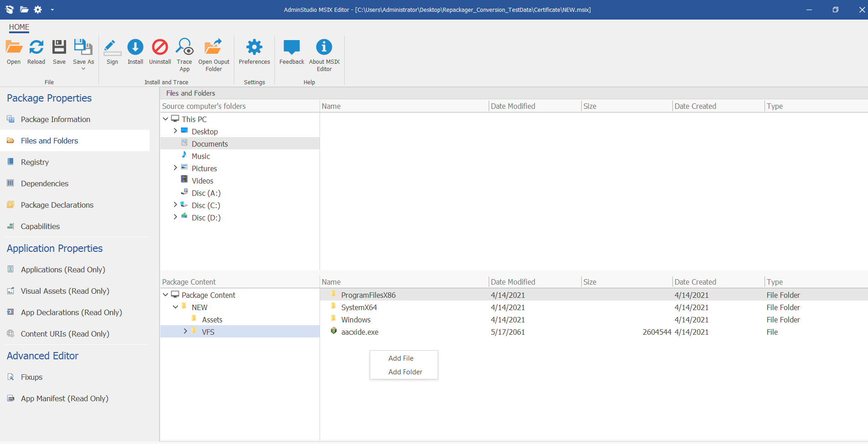Open Visual Assets (Read Only)

click(x=65, y=291)
